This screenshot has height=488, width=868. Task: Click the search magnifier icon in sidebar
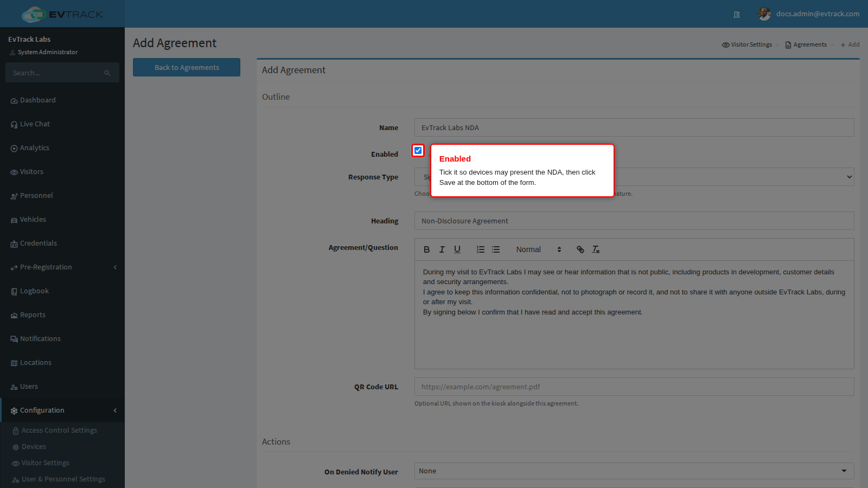107,73
